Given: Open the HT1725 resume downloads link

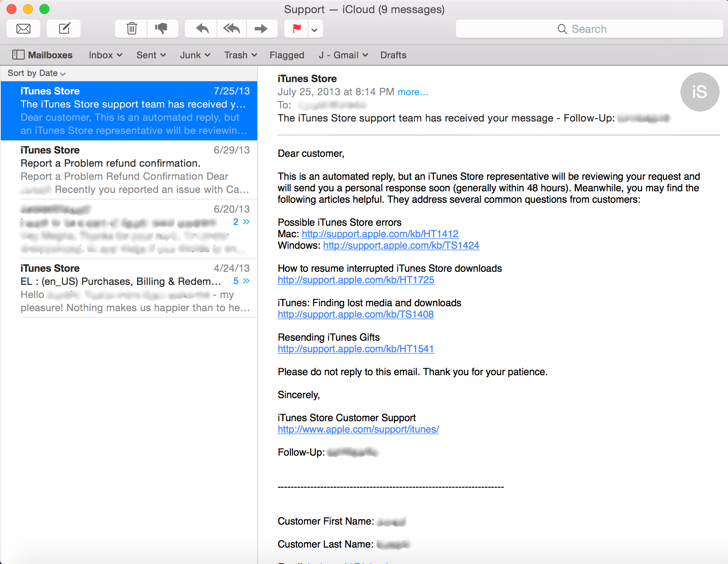Looking at the screenshot, I should point(356,280).
